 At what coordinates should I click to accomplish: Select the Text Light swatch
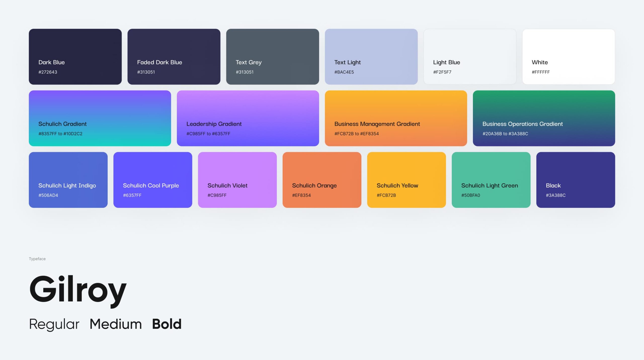(x=371, y=57)
